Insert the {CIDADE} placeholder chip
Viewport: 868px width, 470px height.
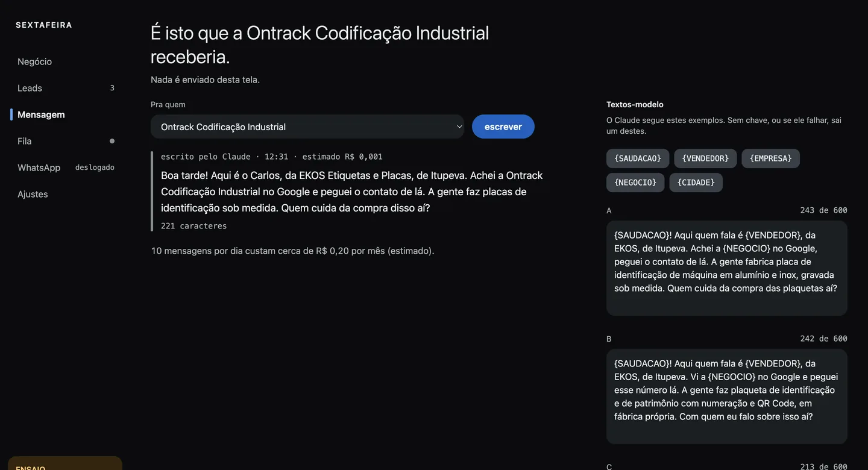(696, 183)
